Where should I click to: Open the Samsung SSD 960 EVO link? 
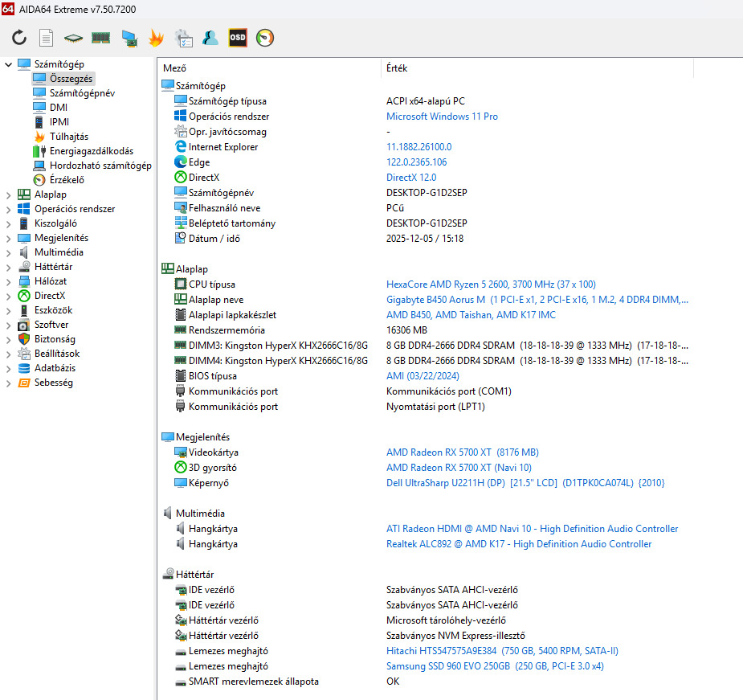click(495, 666)
